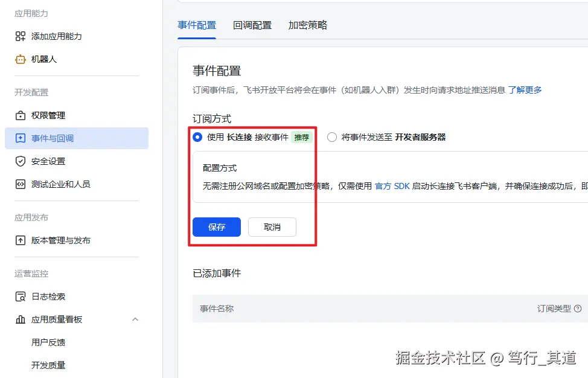Image resolution: width=588 pixels, height=378 pixels.
Task: Collapse the 应用质量看板 section chevron
Action: 135,319
